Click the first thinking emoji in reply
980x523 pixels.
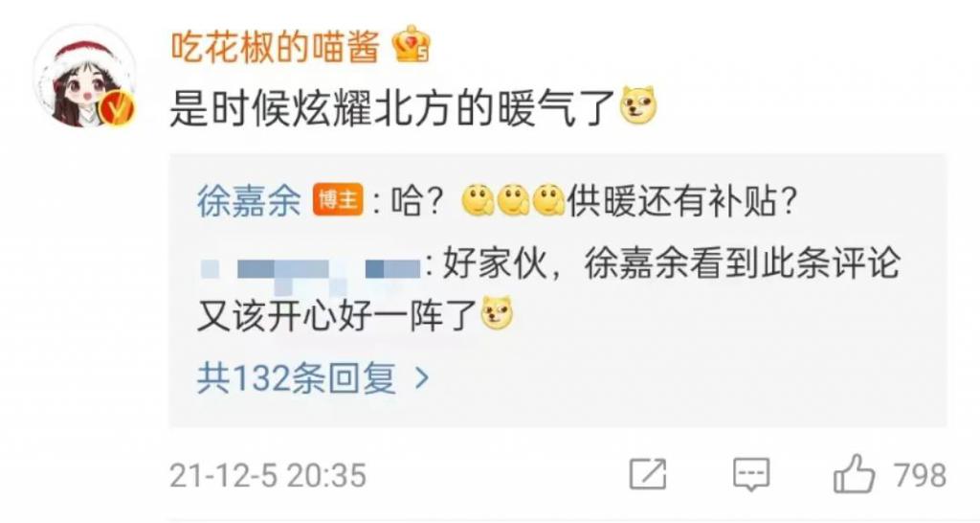(478, 201)
